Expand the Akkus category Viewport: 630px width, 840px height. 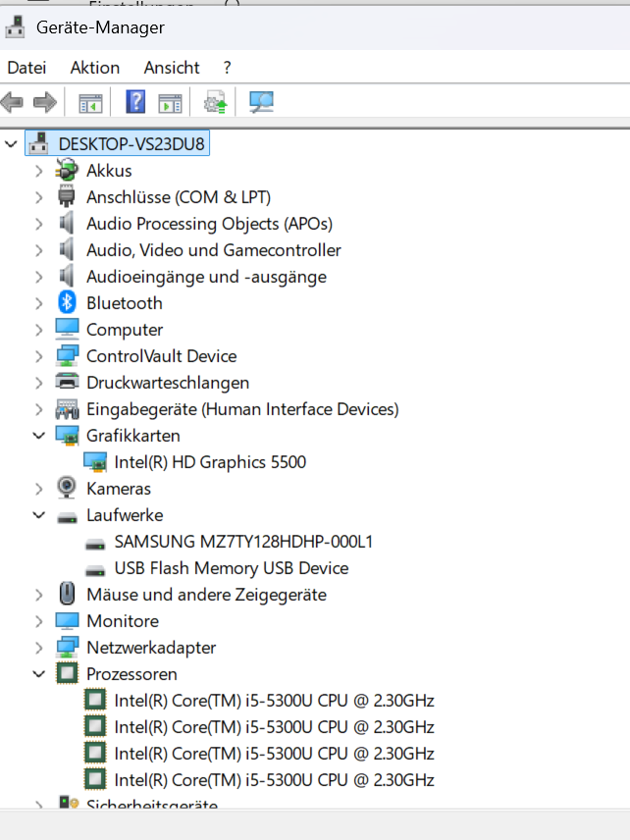(38, 171)
